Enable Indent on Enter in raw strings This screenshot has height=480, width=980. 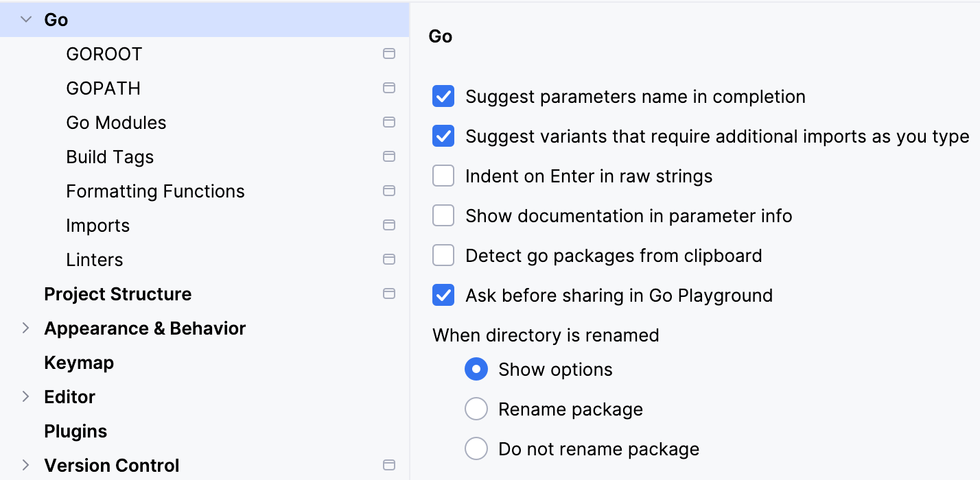point(443,176)
